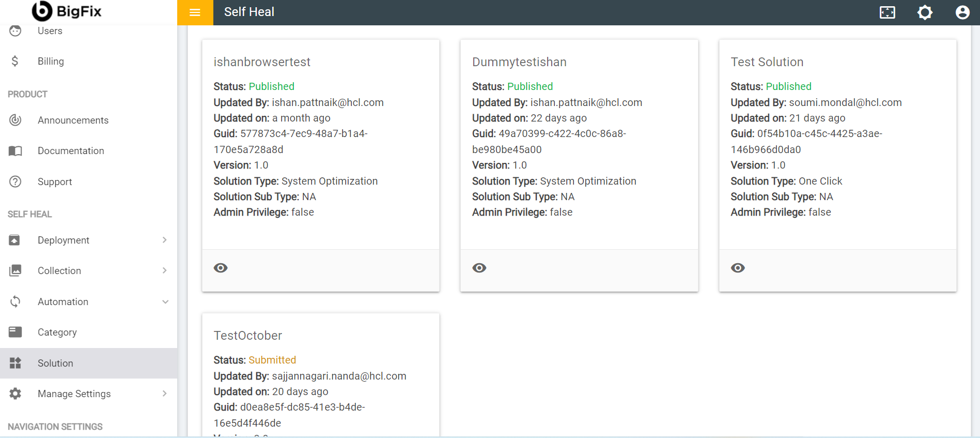Click the Billing dollar icon
This screenshot has width=980, height=438.
(x=15, y=61)
